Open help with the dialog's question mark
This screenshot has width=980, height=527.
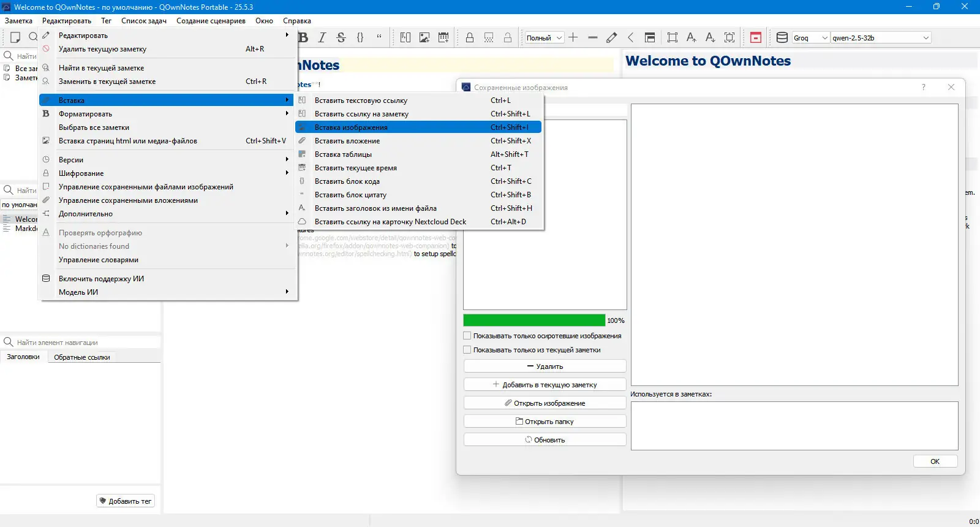(924, 87)
